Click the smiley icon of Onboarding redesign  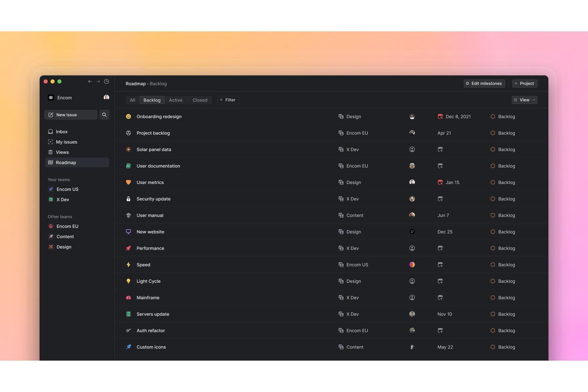pos(128,117)
